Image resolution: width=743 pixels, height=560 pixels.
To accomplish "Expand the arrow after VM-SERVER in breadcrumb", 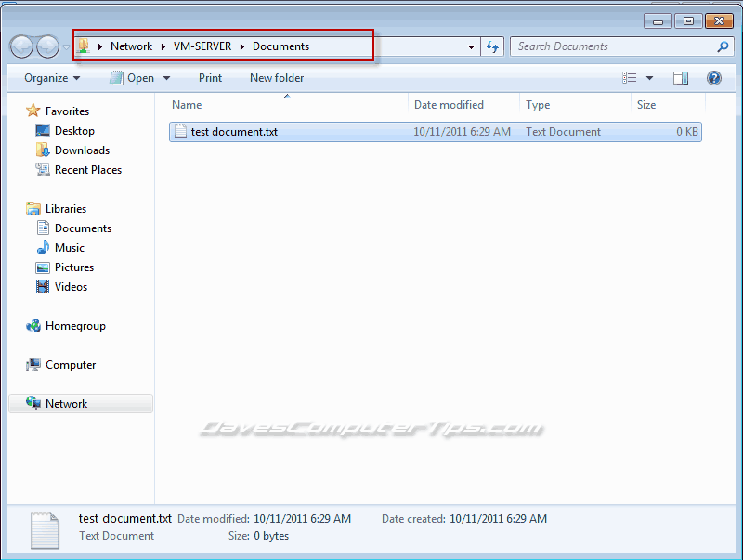I will coord(242,46).
